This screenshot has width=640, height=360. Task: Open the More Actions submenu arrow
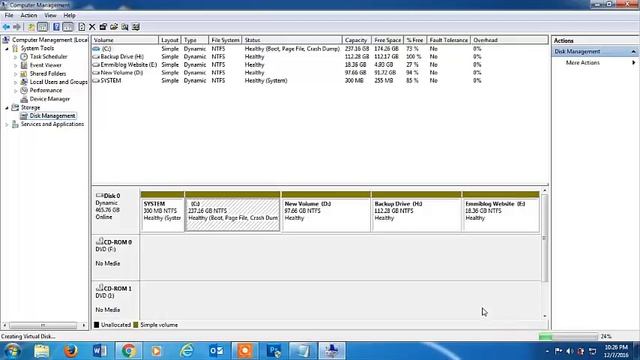[633, 63]
